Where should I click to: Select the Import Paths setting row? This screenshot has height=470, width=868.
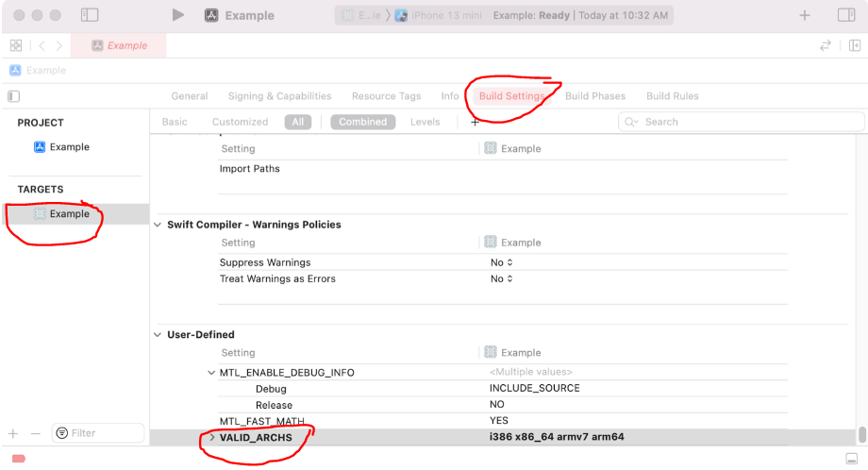point(503,169)
